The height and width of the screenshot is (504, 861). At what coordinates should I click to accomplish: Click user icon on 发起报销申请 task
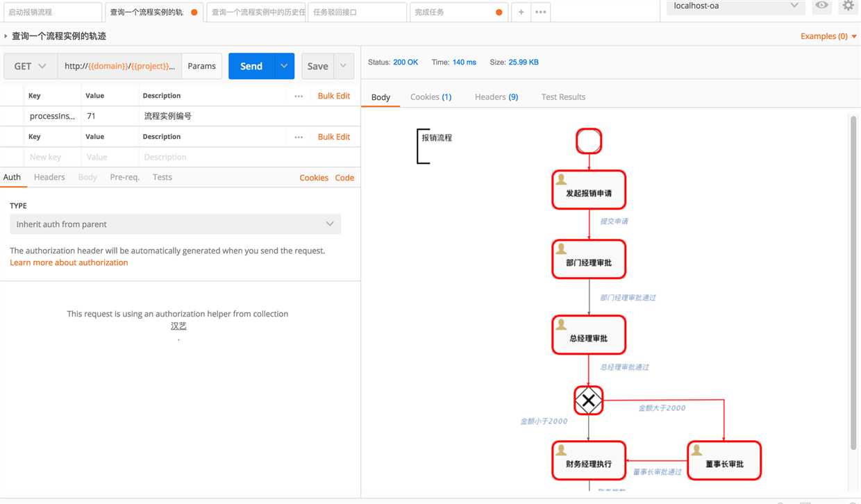(561, 179)
